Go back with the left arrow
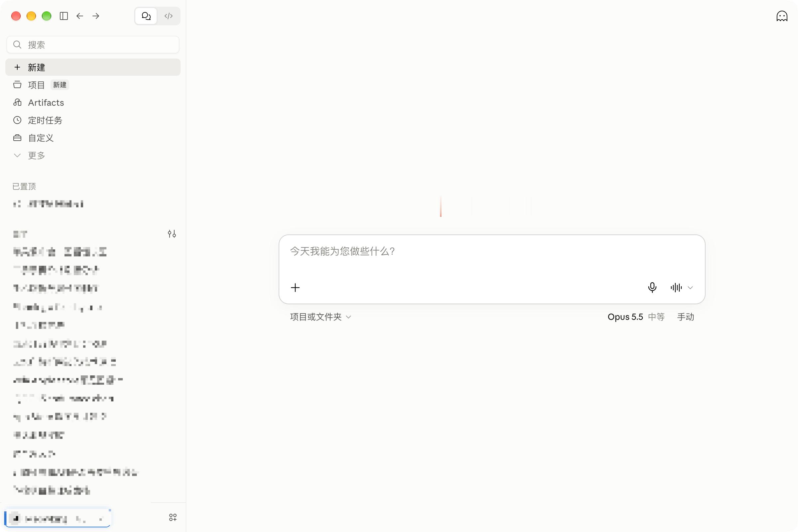Viewport: 798px width, 532px height. coord(80,16)
